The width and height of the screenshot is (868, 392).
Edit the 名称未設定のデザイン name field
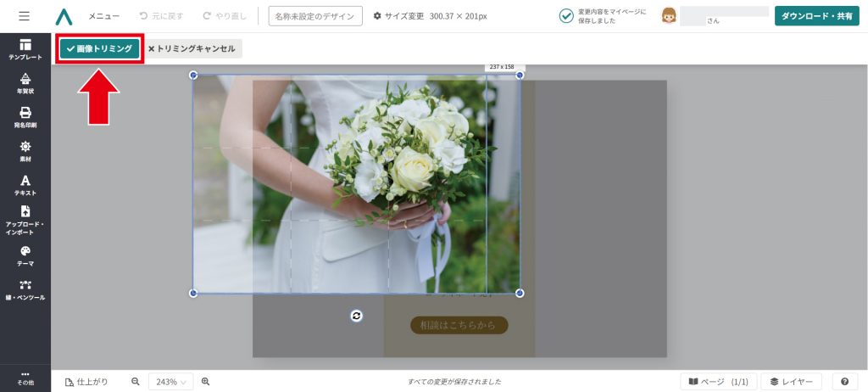click(x=315, y=16)
